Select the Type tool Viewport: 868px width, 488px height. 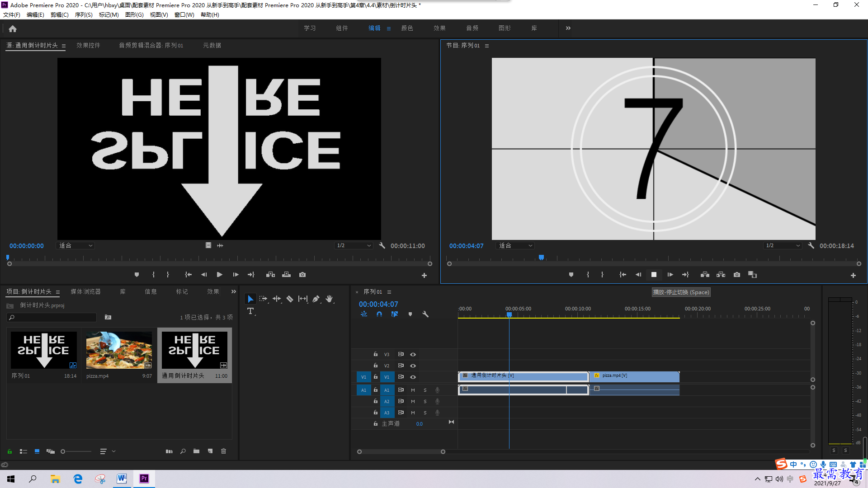click(x=250, y=311)
